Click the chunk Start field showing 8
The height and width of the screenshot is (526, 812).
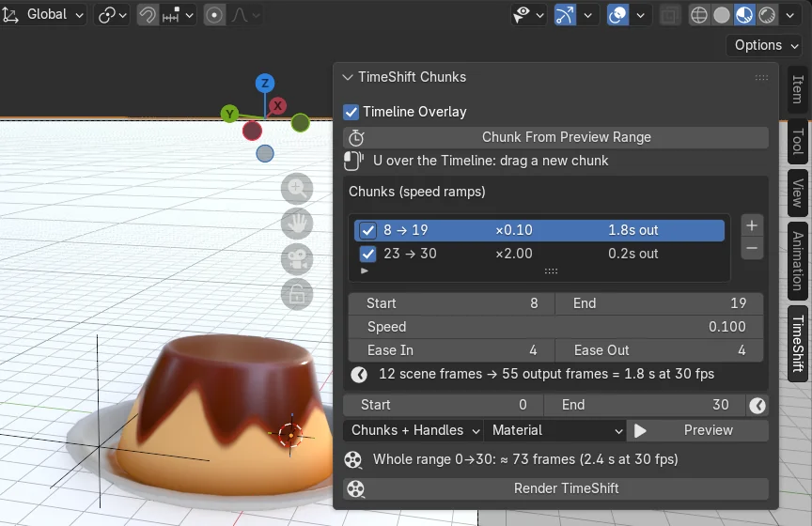451,303
